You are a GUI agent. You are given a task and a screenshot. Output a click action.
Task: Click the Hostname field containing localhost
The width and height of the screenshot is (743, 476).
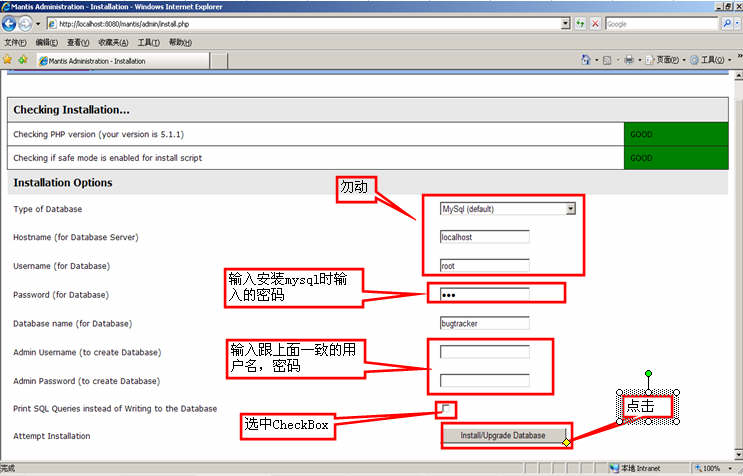pos(484,237)
